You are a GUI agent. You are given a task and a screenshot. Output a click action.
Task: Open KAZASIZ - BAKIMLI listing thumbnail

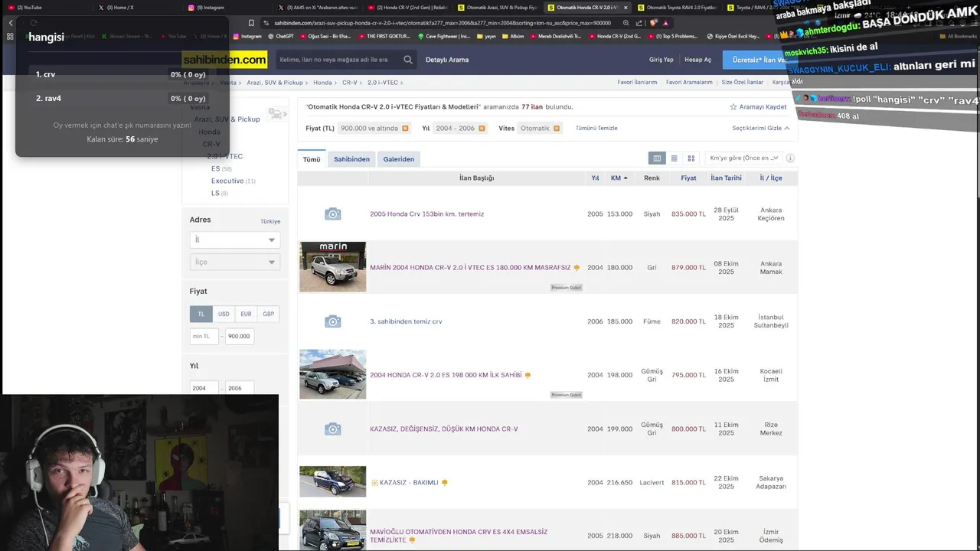[332, 482]
